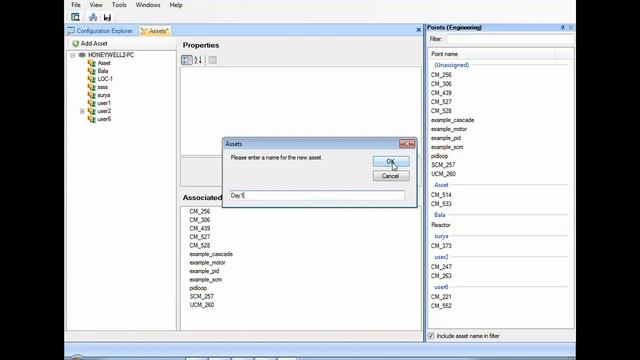Select CM_373 in the Points panel
This screenshot has width=640, height=360.
click(441, 246)
